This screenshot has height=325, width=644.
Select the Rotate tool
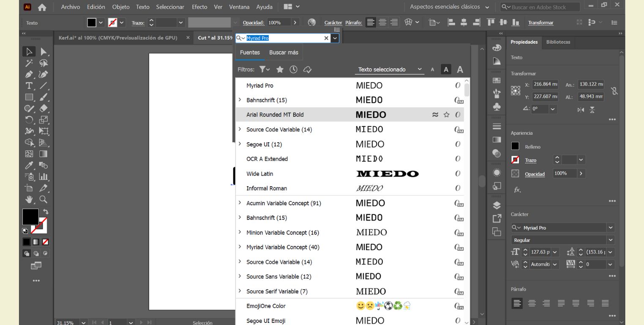pos(29,120)
